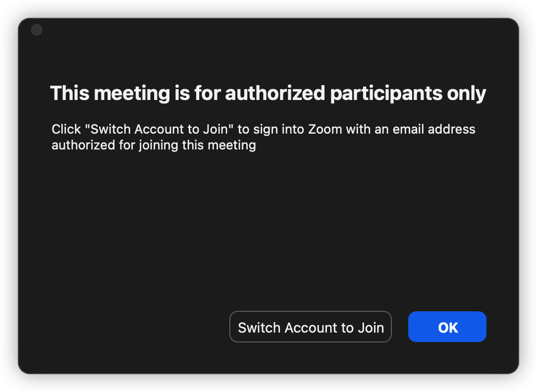
Task: Close the dialog via the top-left dot
Action: (37, 30)
